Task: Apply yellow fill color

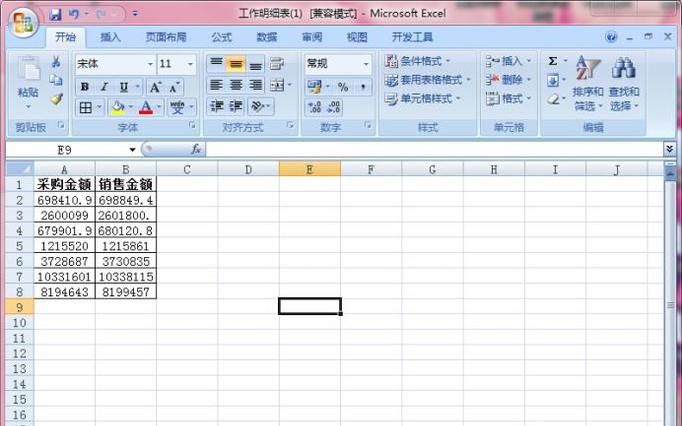Action: tap(118, 107)
